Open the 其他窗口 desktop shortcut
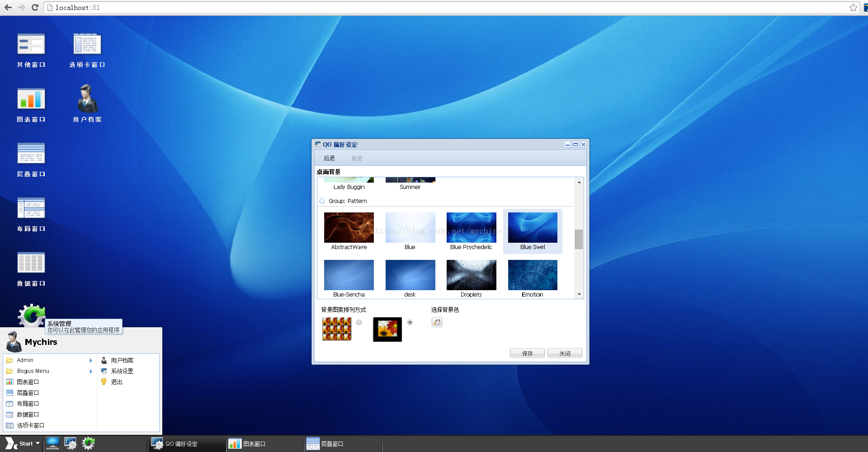The height and width of the screenshot is (452, 868). (x=31, y=50)
